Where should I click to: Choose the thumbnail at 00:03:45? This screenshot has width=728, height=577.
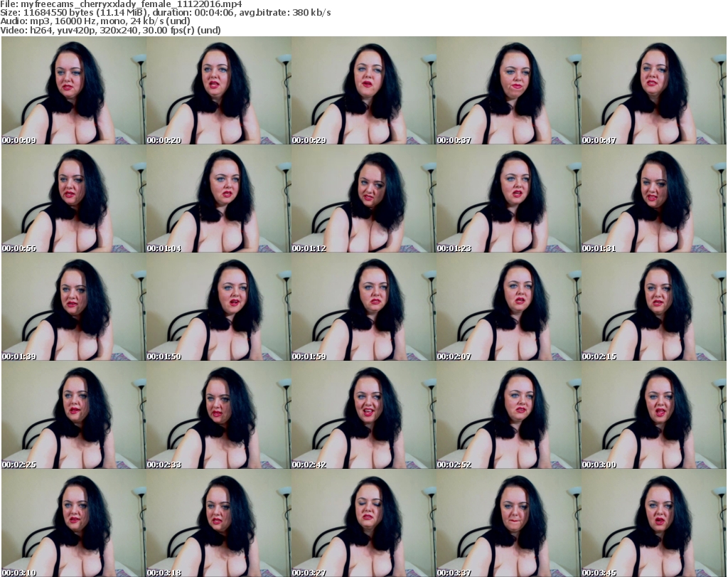pyautogui.click(x=654, y=524)
